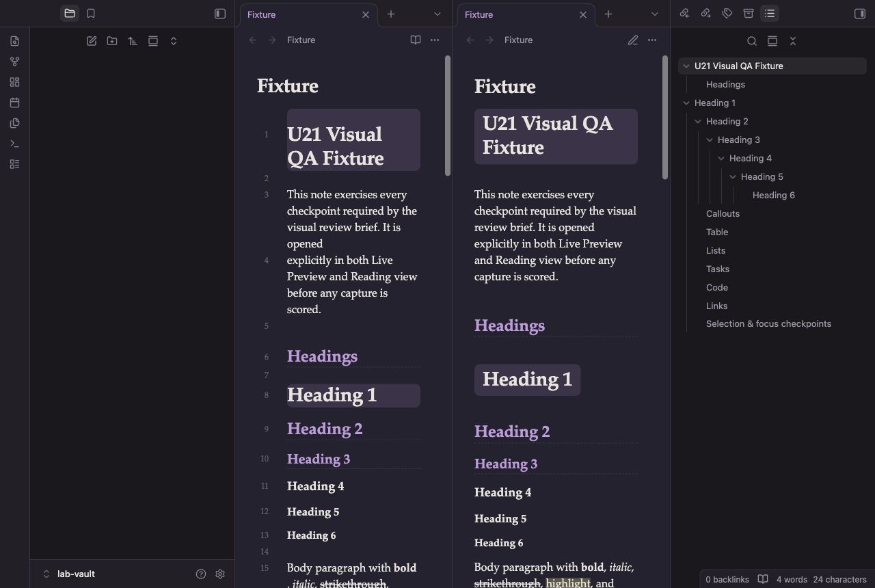This screenshot has width=875, height=588.
Task: Create a new note in explorer
Action: click(x=92, y=41)
